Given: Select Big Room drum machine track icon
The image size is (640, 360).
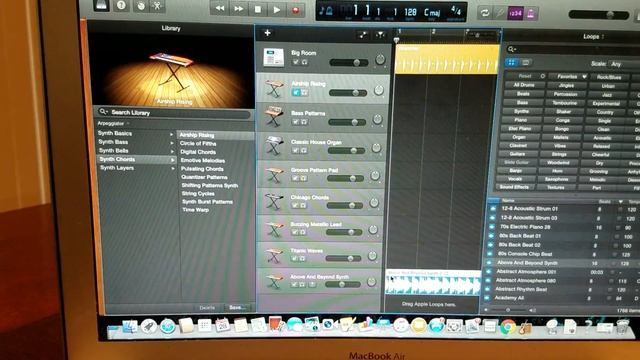Looking at the screenshot, I should (x=274, y=57).
